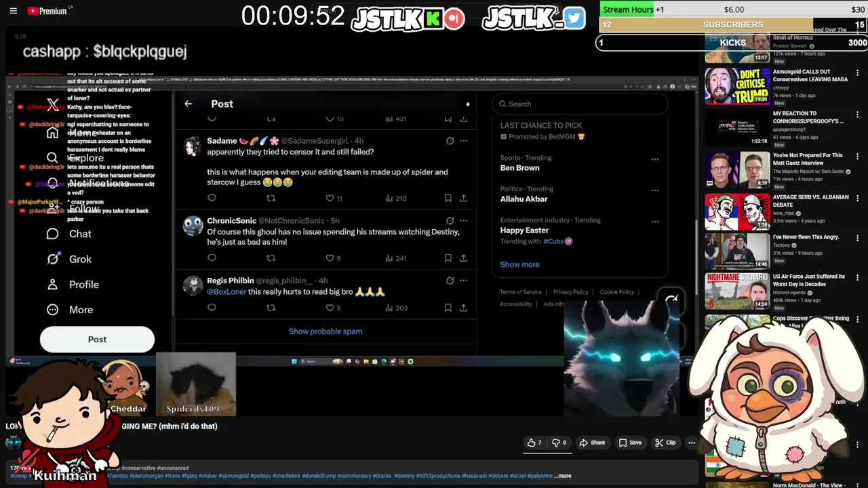
Task: Open options for Ben Brown trend
Action: (655, 159)
